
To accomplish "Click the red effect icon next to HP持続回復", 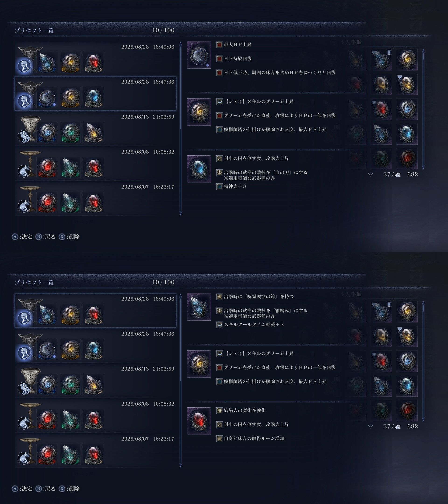I will [219, 59].
